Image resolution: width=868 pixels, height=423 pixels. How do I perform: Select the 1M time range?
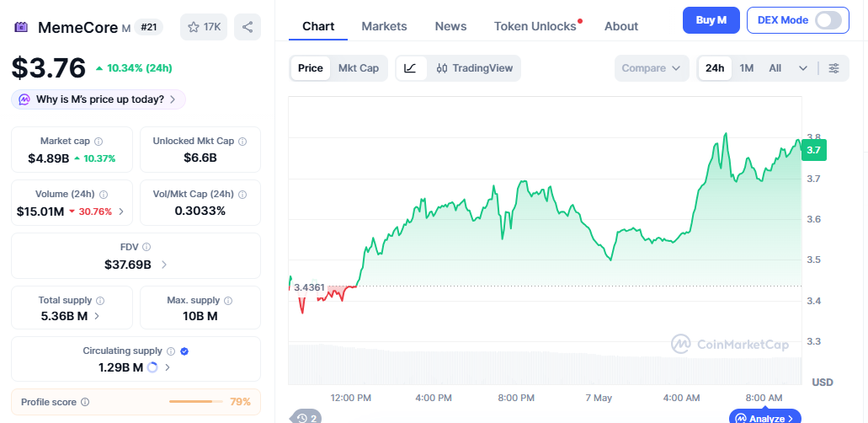[x=747, y=68]
